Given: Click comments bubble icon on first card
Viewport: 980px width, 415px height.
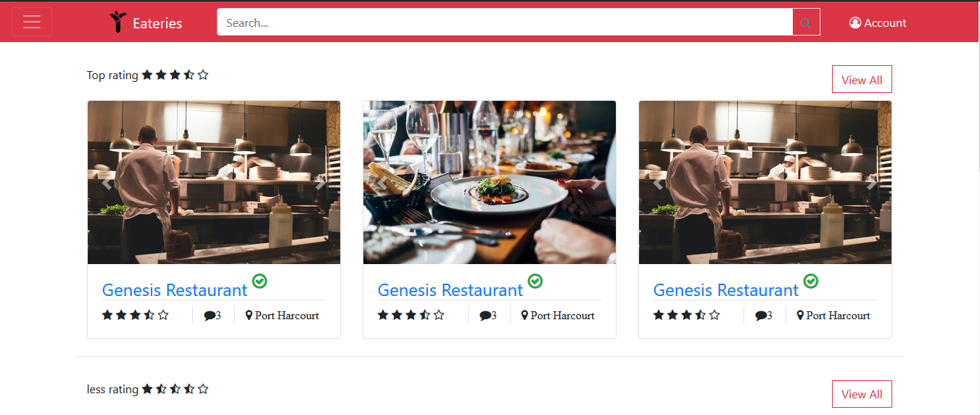Looking at the screenshot, I should pyautogui.click(x=210, y=316).
